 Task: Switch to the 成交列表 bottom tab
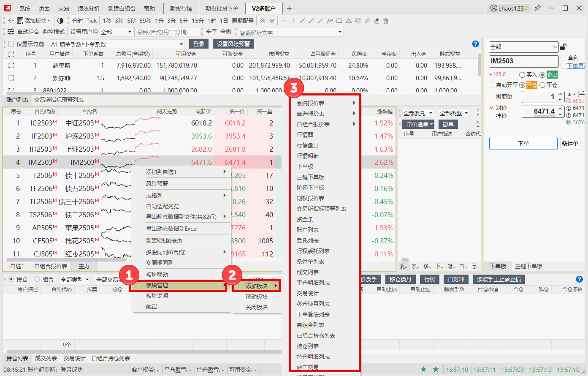[x=46, y=358]
